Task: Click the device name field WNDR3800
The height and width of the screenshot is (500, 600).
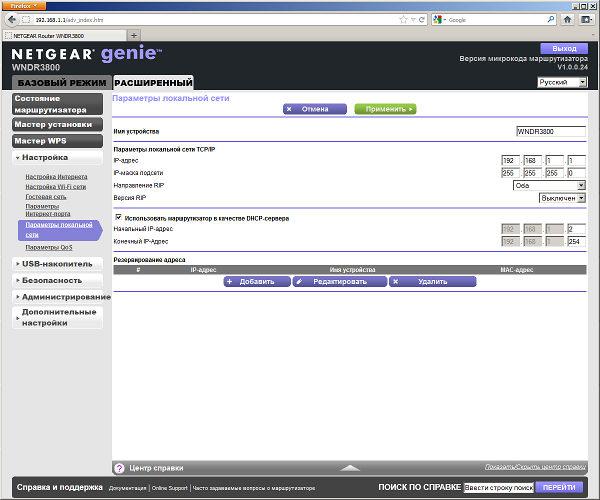Action: click(x=551, y=131)
